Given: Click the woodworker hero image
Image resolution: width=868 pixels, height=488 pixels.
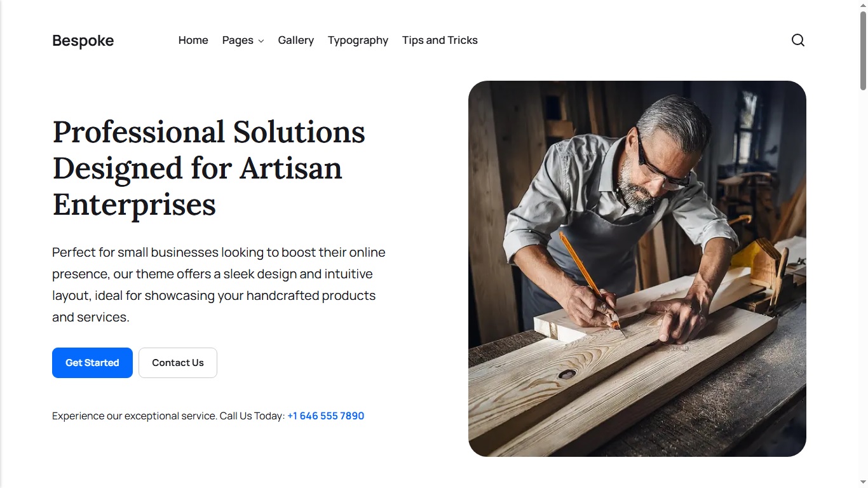Looking at the screenshot, I should pyautogui.click(x=637, y=268).
